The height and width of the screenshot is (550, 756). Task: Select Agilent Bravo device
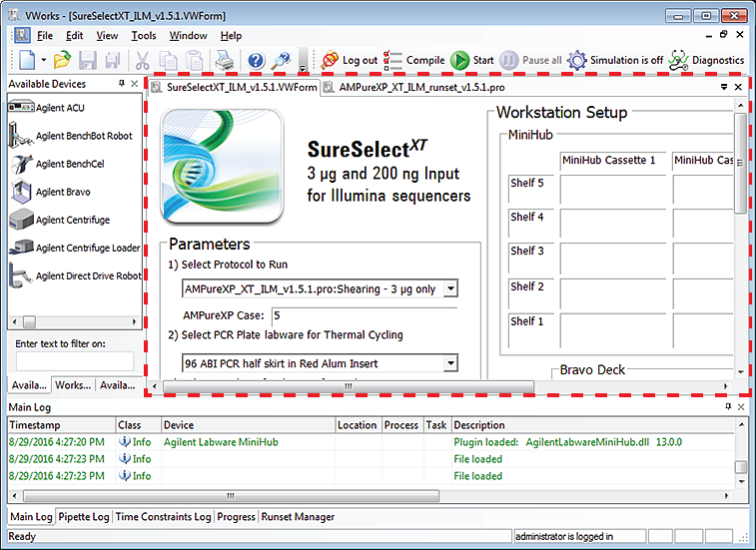(x=63, y=192)
